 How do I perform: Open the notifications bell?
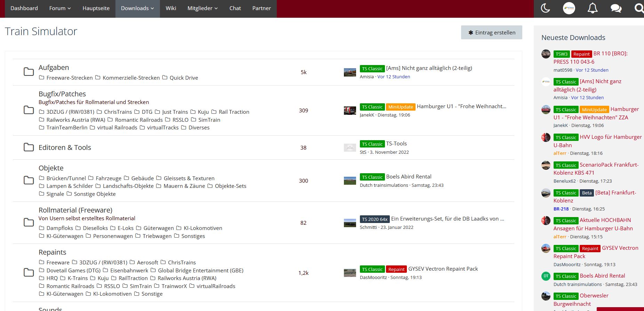pos(593,8)
